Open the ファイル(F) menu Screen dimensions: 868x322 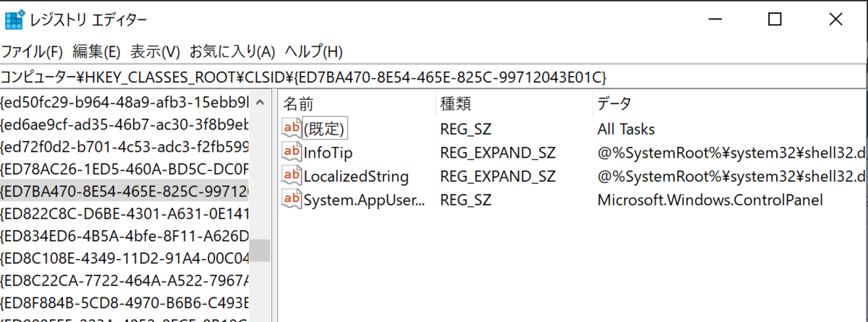[33, 52]
